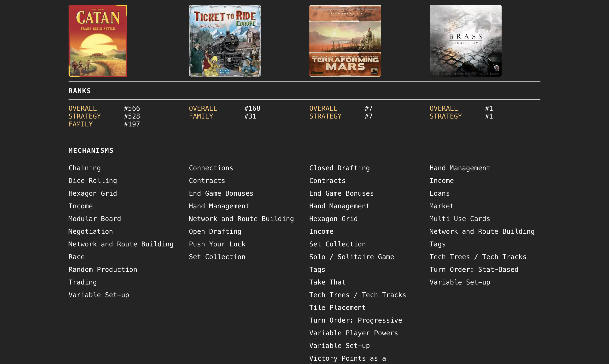Screen dimensions: 609x364
Task: Select Network and Route Building under Brass
Action: coord(482,232)
